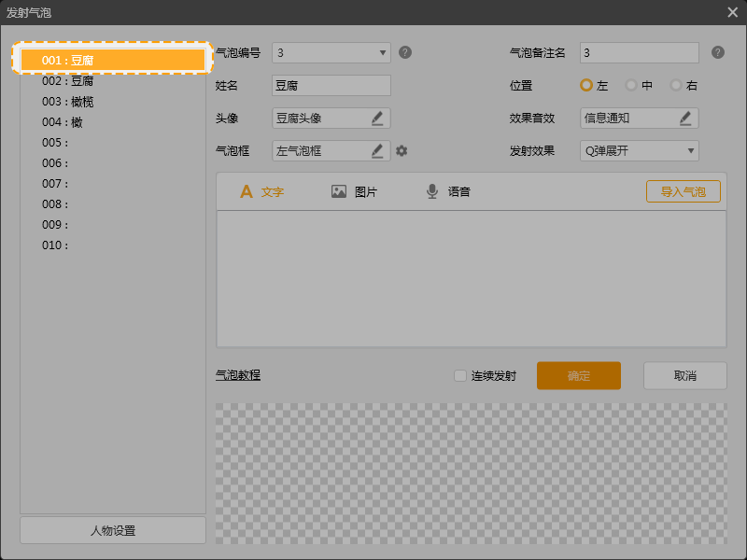Click the 语音 microphone icon
Image resolution: width=747 pixels, height=560 pixels.
pyautogui.click(x=432, y=191)
